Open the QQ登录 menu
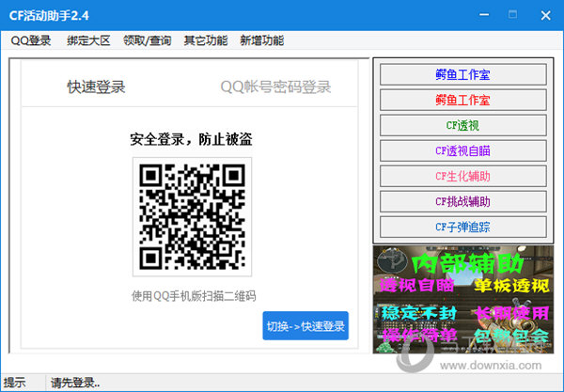The width and height of the screenshot is (564, 392). tap(31, 40)
